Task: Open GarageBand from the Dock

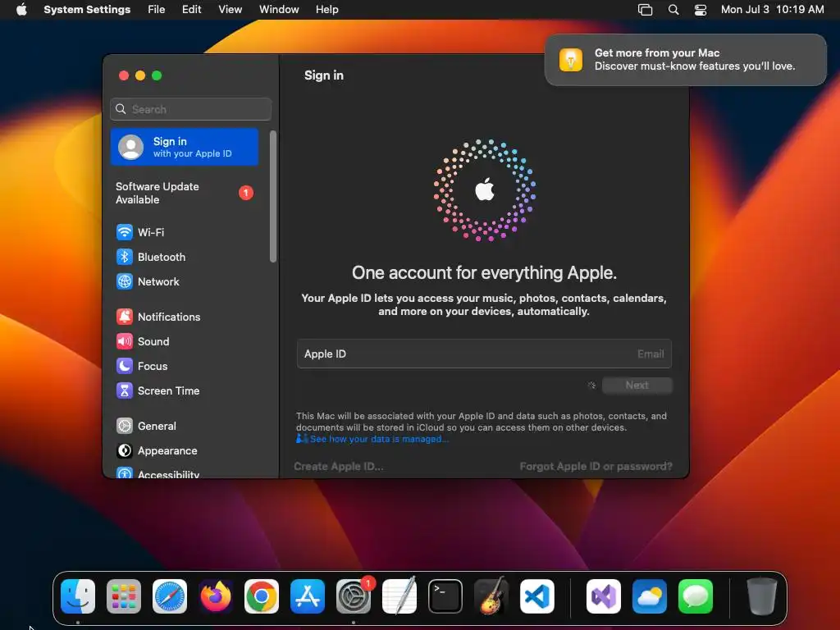Action: 491,596
